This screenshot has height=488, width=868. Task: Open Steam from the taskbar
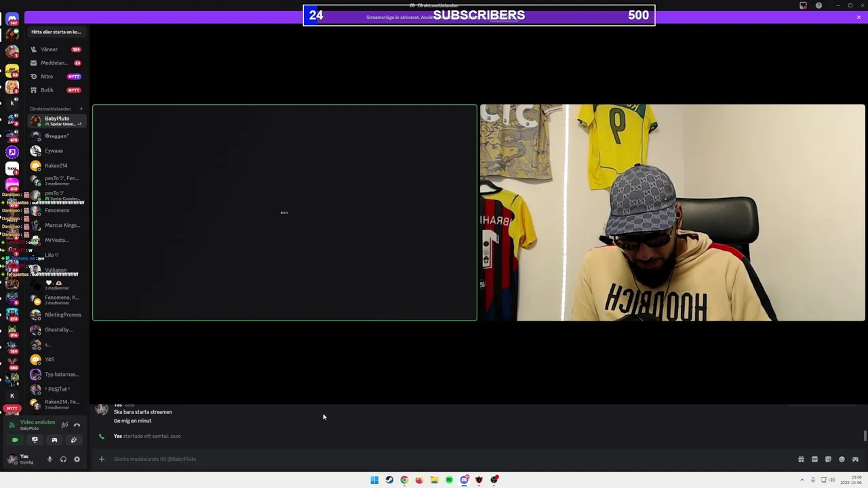click(389, 480)
